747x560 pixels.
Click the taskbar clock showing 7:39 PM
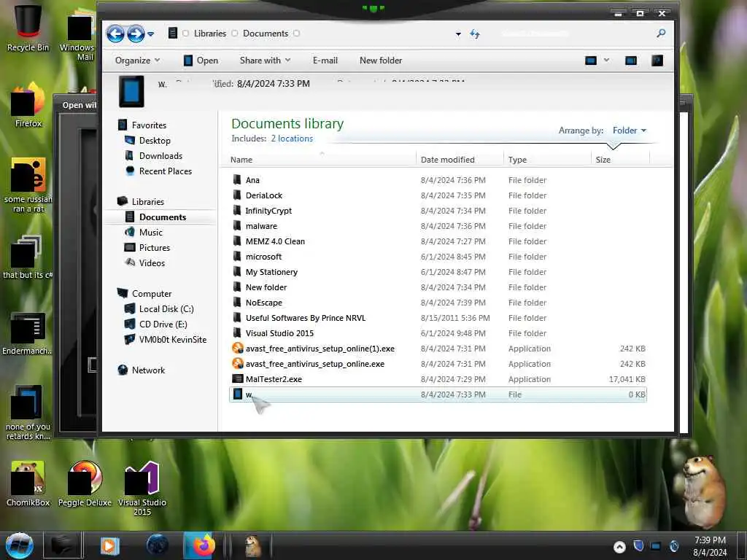pyautogui.click(x=710, y=546)
